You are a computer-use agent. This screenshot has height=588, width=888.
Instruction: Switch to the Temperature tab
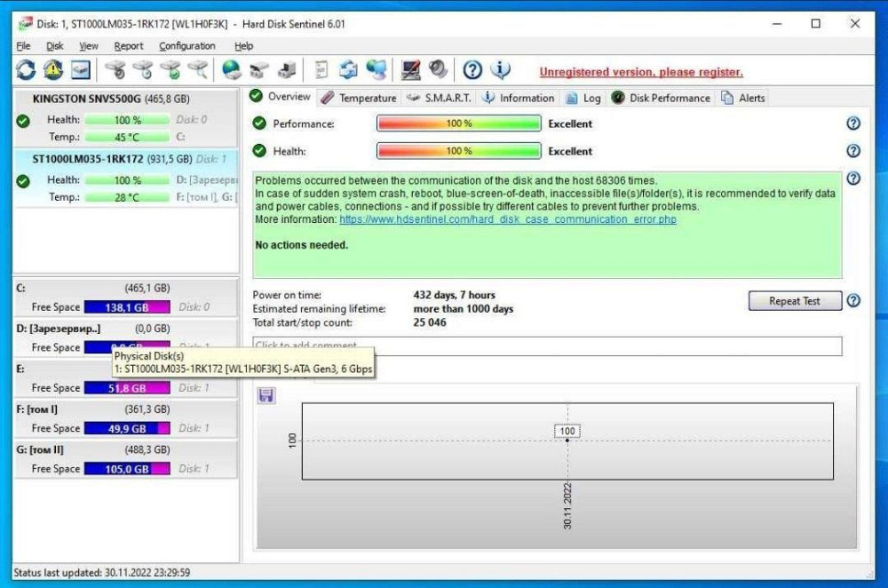coord(359,98)
